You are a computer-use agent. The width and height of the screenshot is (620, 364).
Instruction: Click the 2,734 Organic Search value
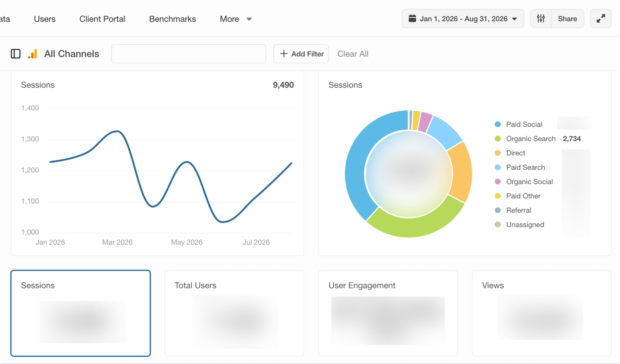[x=572, y=139]
